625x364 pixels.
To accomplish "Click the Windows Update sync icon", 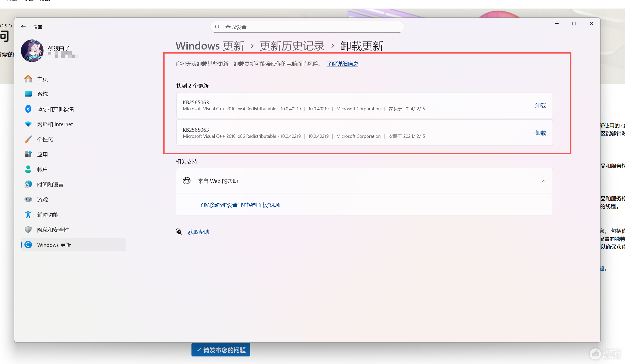I will [28, 245].
